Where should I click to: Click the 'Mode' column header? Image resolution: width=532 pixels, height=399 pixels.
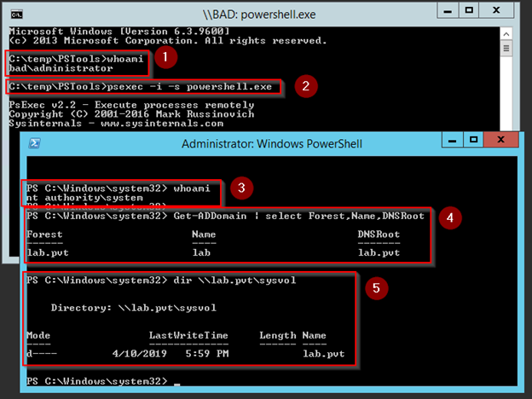38,336
